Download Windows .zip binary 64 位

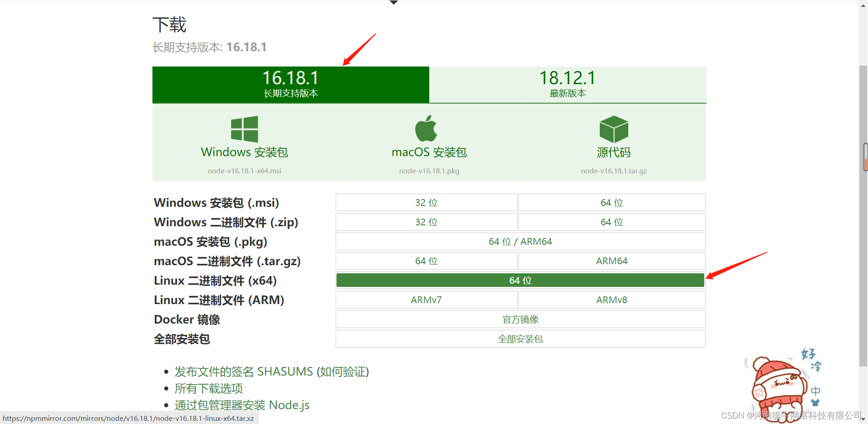pyautogui.click(x=612, y=222)
